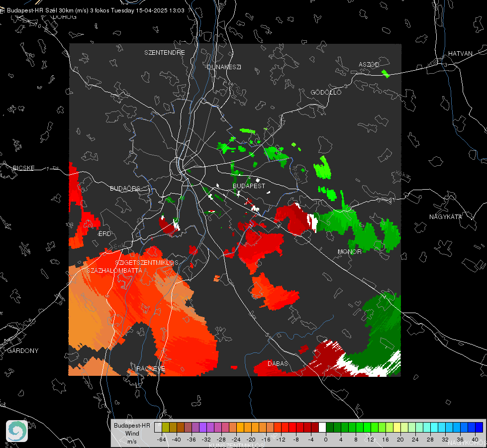Viewport: 487px width, 448px height.
Task: Click the DABAS town label
Action: pyautogui.click(x=278, y=363)
